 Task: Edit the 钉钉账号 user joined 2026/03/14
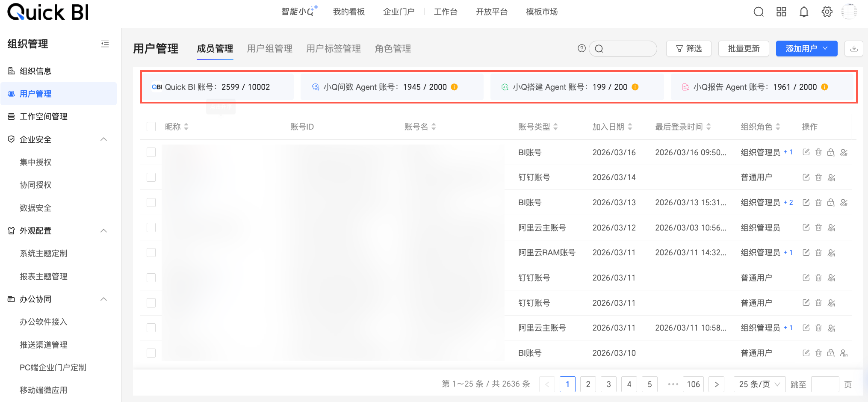point(806,177)
